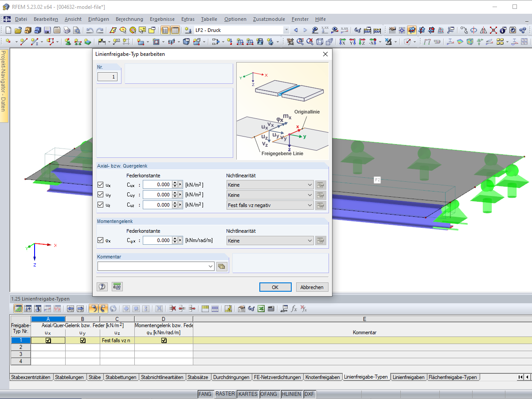
Task: Go to next load case arrow
Action: coord(305,30)
